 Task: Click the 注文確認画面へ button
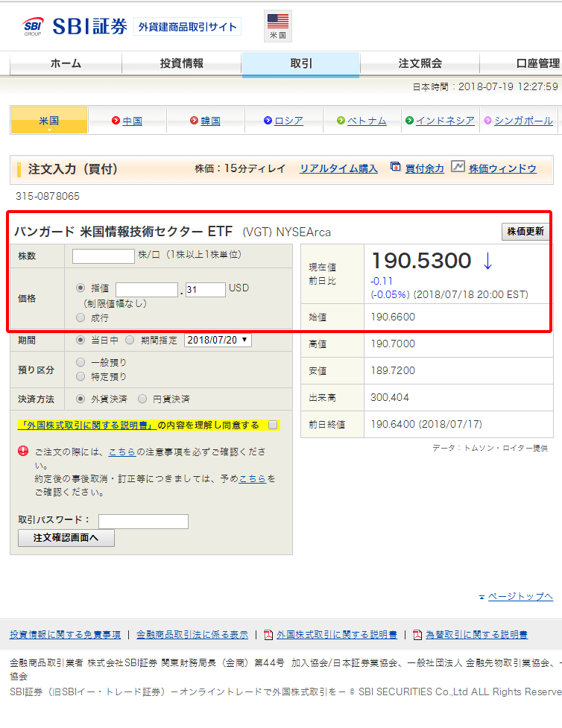click(x=66, y=538)
